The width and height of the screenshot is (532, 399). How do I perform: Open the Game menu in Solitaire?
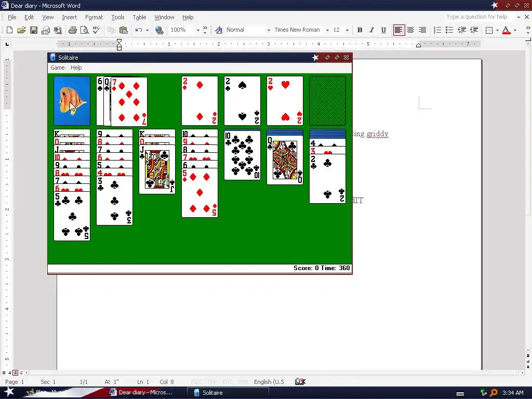click(57, 68)
